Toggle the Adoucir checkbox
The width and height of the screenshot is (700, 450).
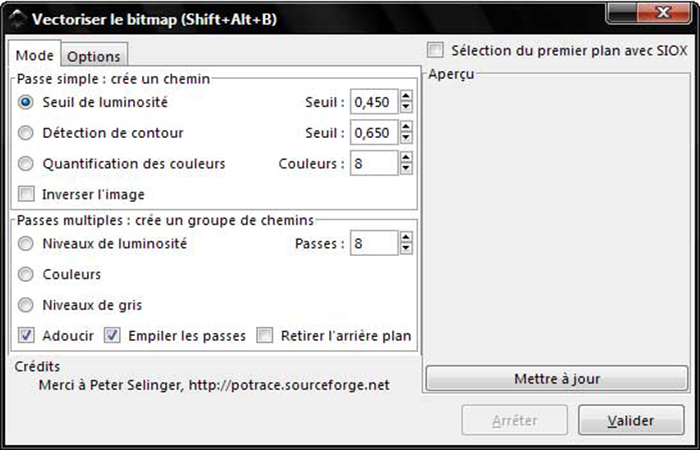coord(26,336)
